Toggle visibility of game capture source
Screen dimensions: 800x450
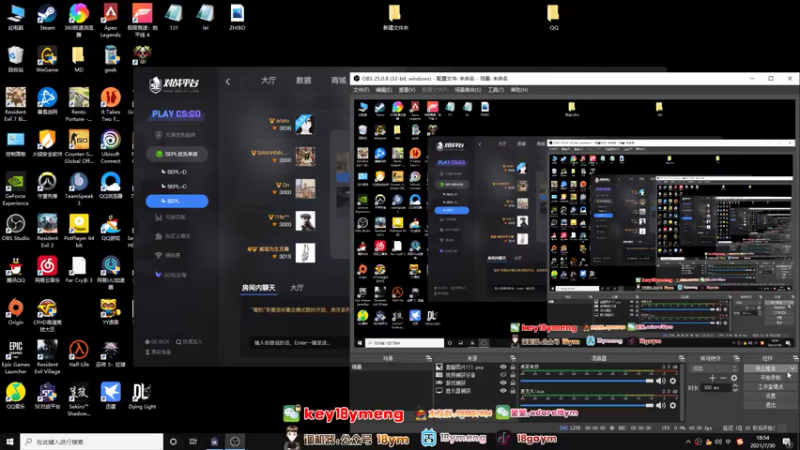(x=503, y=383)
